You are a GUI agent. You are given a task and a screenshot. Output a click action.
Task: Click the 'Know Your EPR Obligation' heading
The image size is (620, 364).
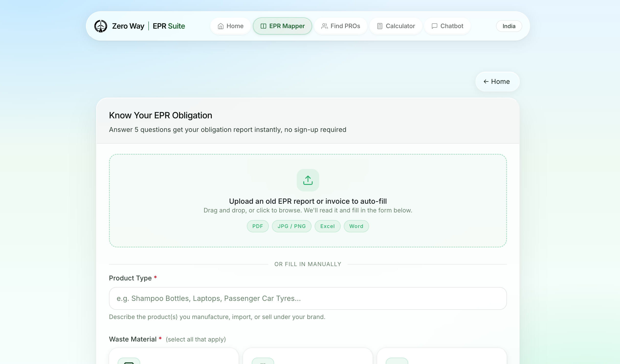pyautogui.click(x=161, y=115)
